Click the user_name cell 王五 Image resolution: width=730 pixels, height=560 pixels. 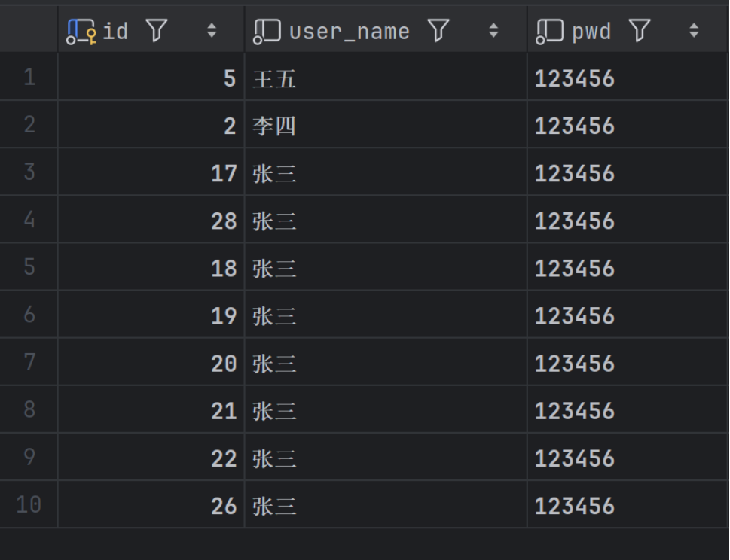(386, 78)
